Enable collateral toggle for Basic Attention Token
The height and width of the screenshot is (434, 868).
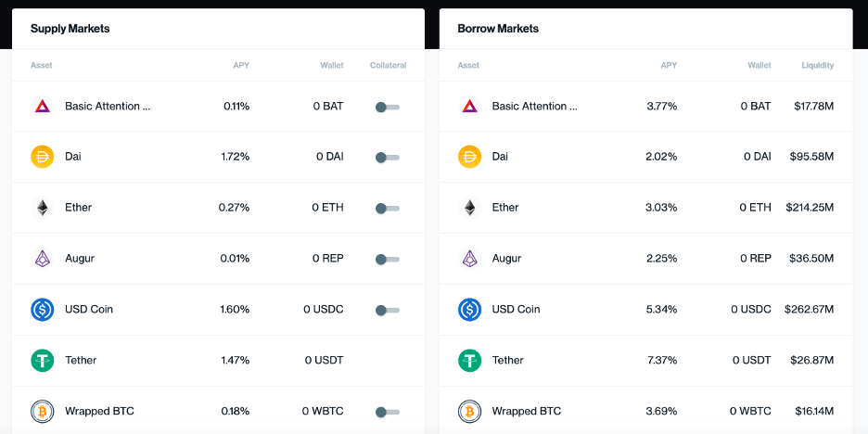388,107
